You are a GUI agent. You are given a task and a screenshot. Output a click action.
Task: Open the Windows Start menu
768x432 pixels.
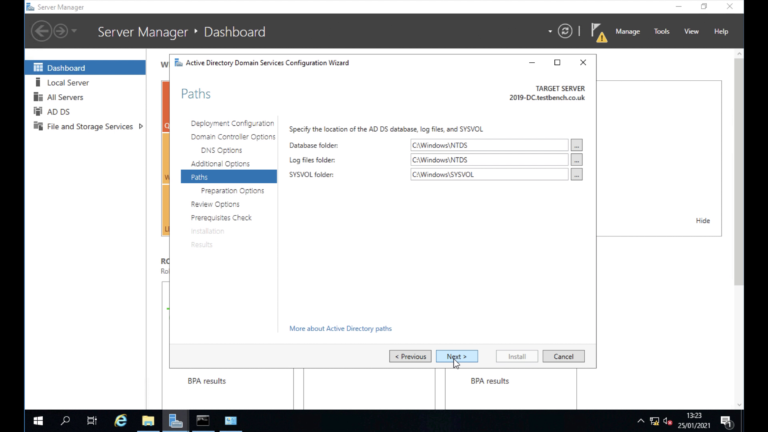click(38, 421)
